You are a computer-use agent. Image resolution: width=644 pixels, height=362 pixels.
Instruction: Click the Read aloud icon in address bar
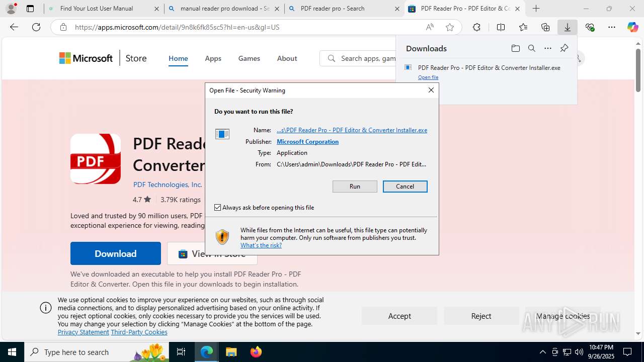coord(430,27)
